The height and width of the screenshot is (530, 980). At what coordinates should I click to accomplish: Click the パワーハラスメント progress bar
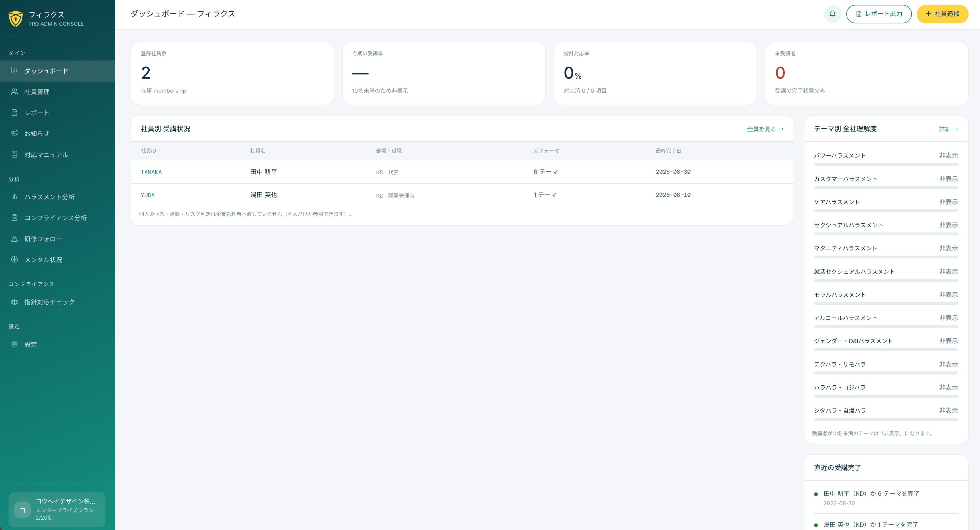tap(886, 165)
